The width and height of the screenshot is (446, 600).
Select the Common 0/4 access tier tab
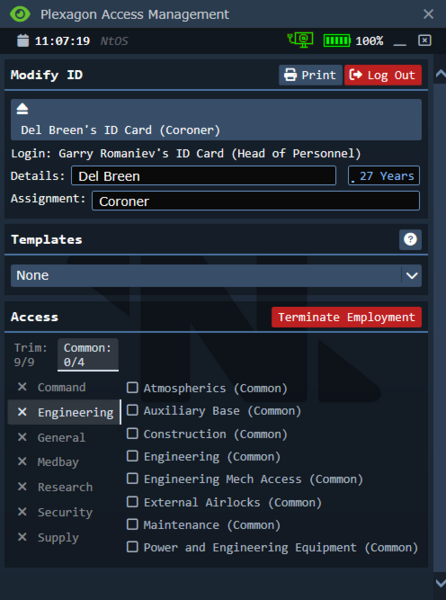click(x=88, y=355)
